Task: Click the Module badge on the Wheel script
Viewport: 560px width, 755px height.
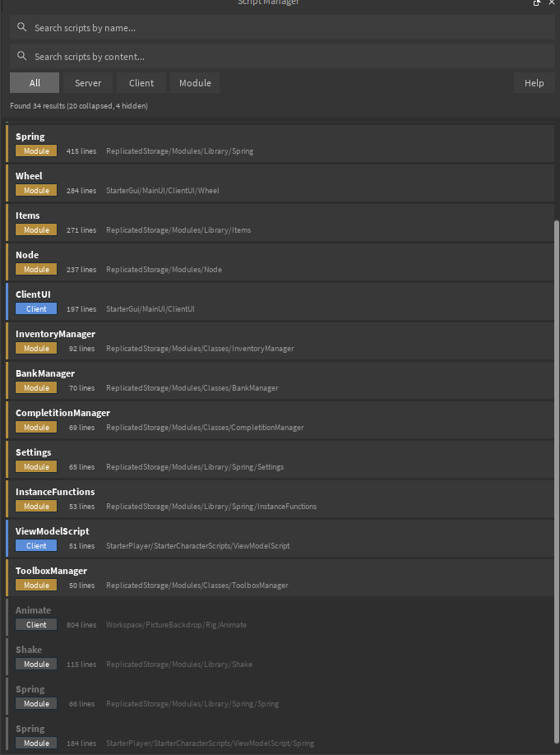Action: coord(35,190)
